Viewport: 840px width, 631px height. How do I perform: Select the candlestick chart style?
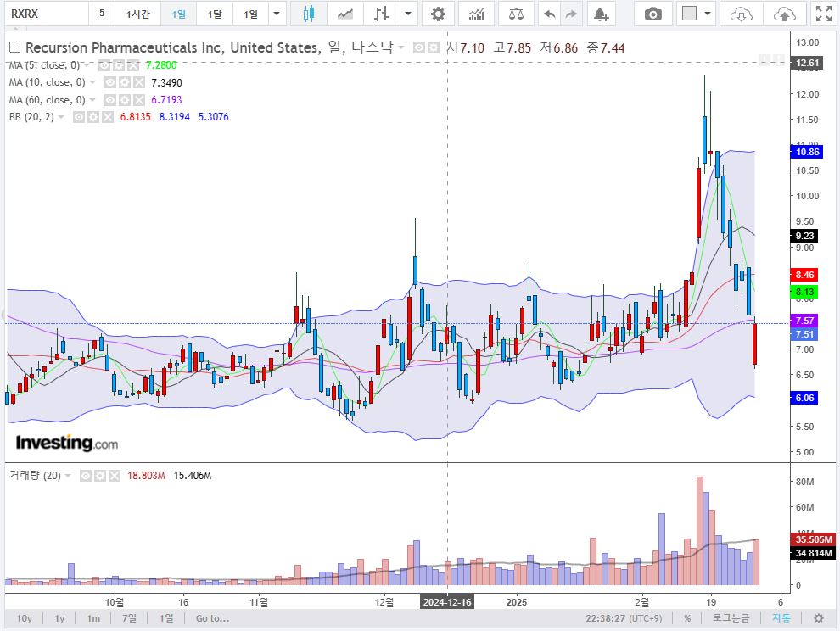[309, 14]
